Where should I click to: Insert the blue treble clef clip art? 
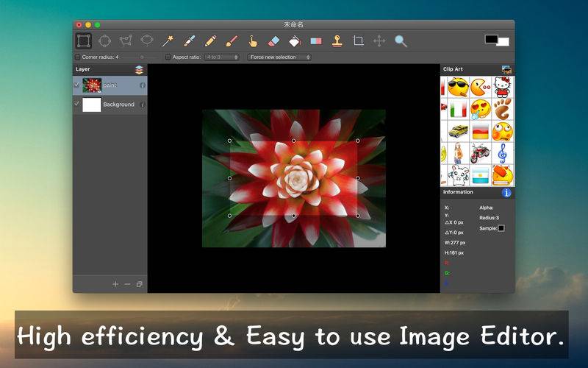point(503,153)
